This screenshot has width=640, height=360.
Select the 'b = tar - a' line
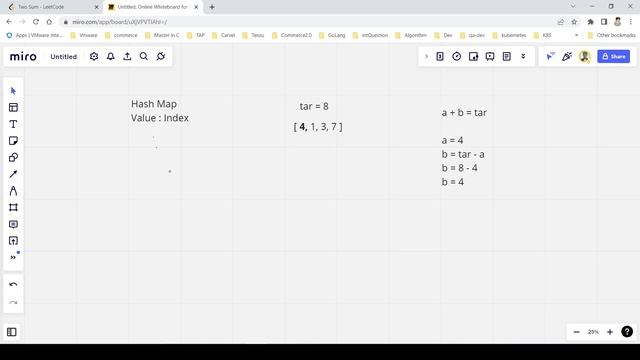point(463,154)
